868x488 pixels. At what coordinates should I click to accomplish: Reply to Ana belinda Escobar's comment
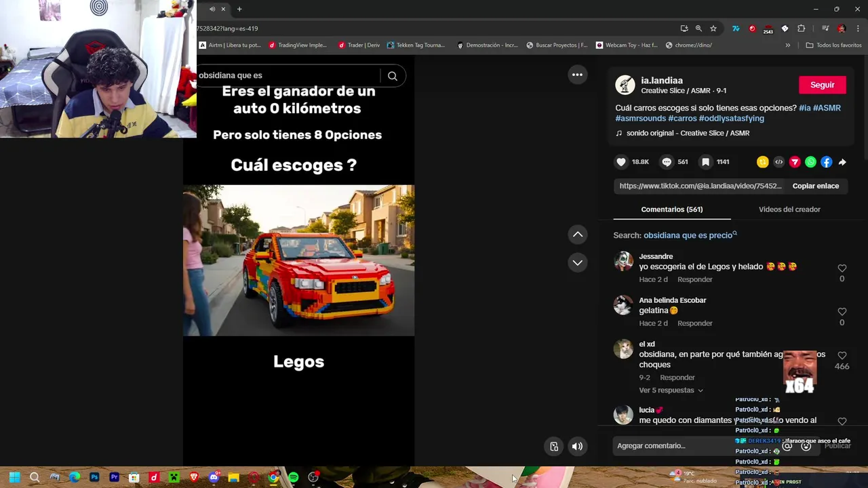tap(695, 323)
